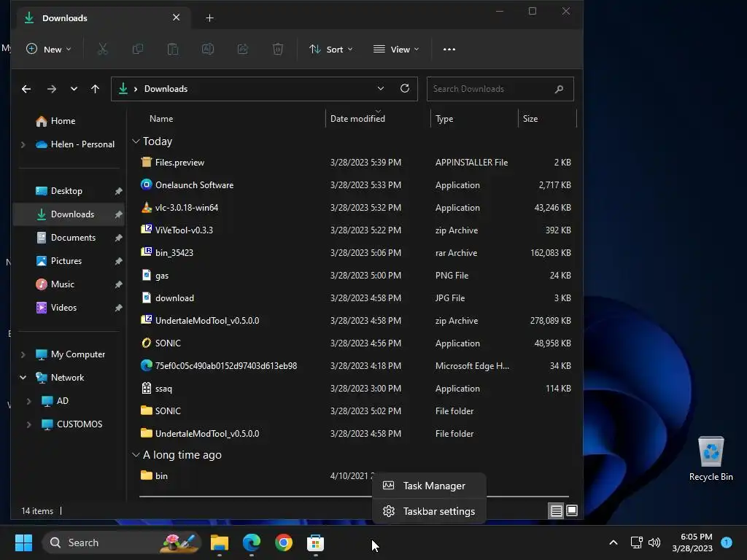Open the notification bell badge
Screen dimensions: 747x560
[x=727, y=542]
